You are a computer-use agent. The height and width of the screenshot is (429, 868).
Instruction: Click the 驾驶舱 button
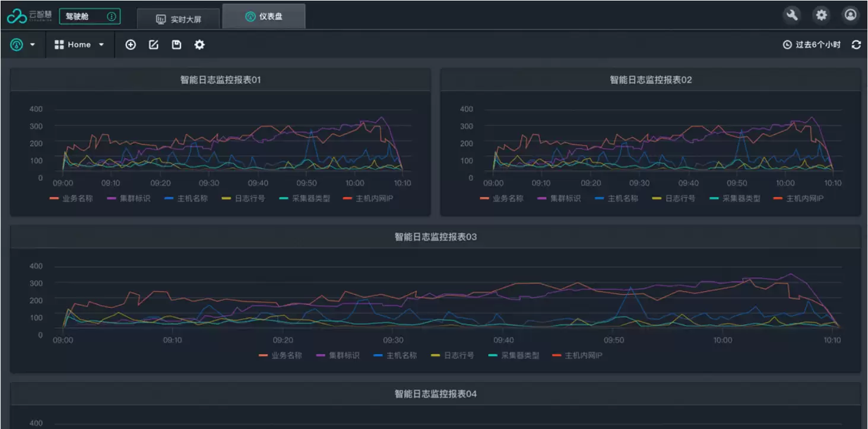pyautogui.click(x=90, y=17)
